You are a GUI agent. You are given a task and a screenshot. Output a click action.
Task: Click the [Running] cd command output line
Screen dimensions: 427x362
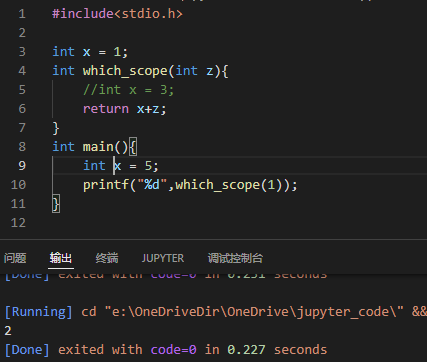pos(216,312)
